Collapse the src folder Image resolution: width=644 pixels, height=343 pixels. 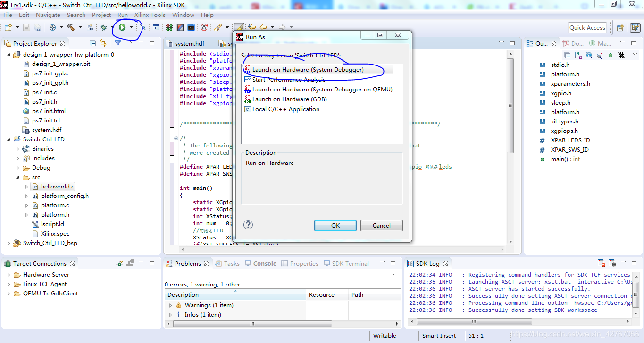point(17,177)
